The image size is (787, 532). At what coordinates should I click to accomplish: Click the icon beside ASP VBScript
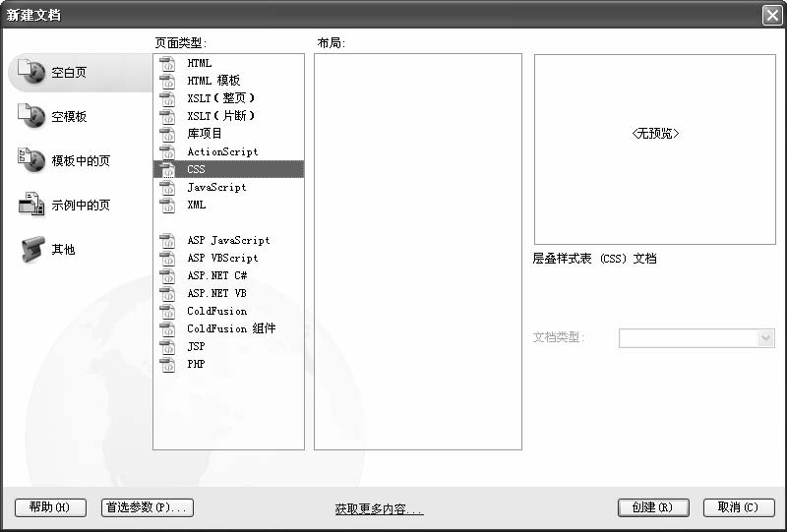pyautogui.click(x=167, y=258)
